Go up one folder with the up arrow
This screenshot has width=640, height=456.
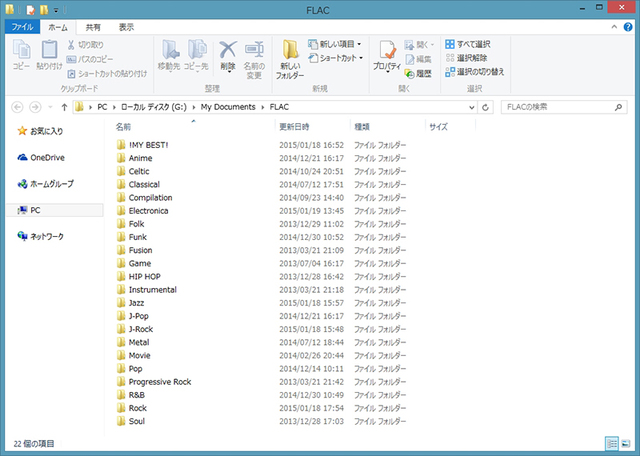[64, 106]
